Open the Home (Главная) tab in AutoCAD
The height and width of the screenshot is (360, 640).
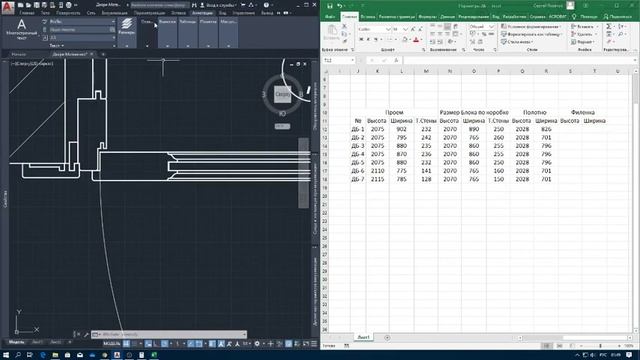(27, 13)
